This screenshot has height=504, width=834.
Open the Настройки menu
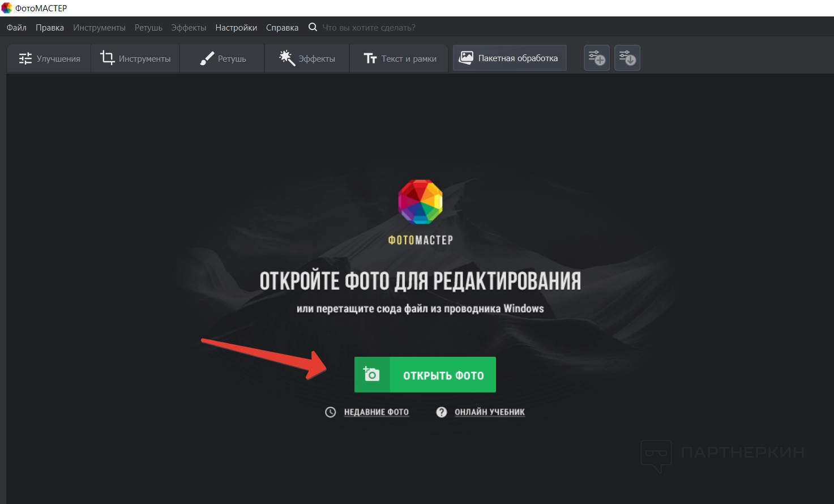point(236,28)
